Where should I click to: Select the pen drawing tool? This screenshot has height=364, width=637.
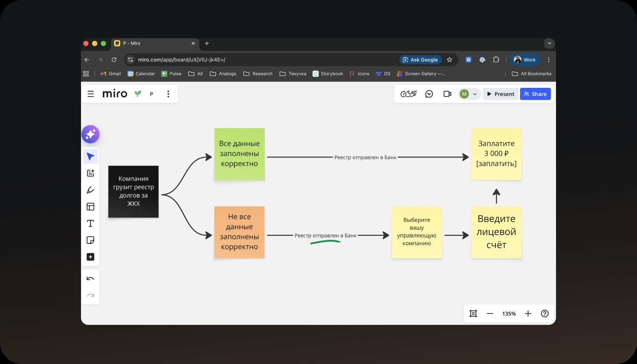click(91, 190)
